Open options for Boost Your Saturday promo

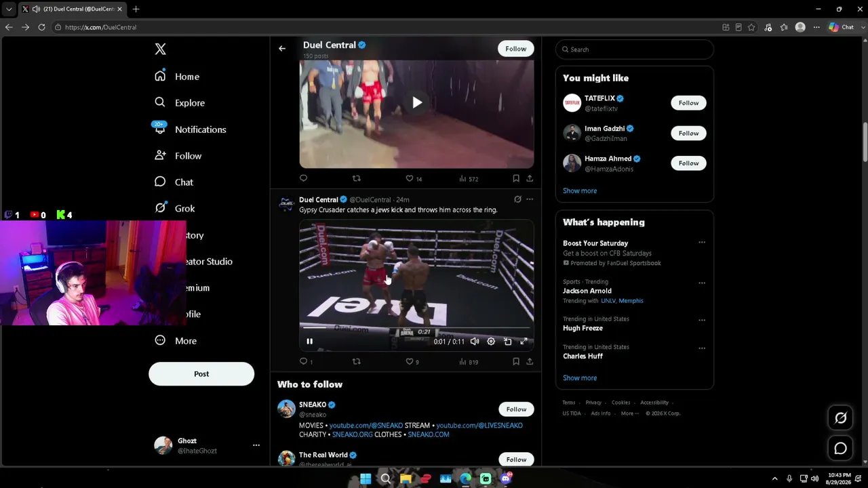tap(702, 243)
